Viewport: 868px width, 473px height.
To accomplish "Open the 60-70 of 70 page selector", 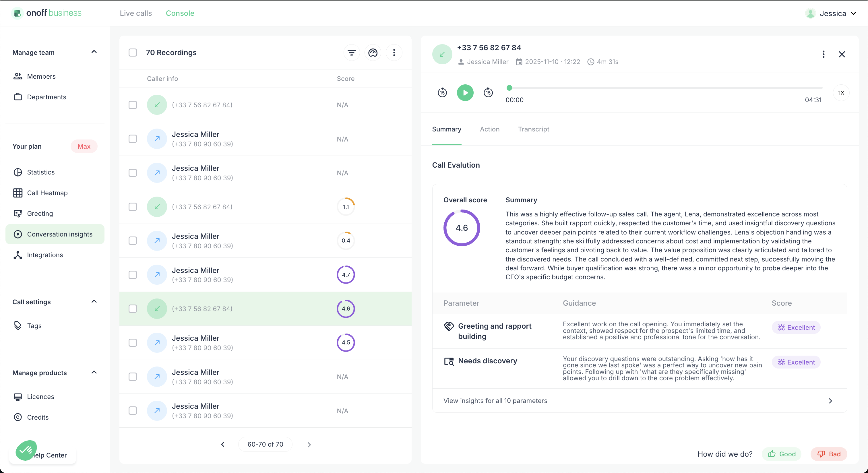I will pos(265,444).
